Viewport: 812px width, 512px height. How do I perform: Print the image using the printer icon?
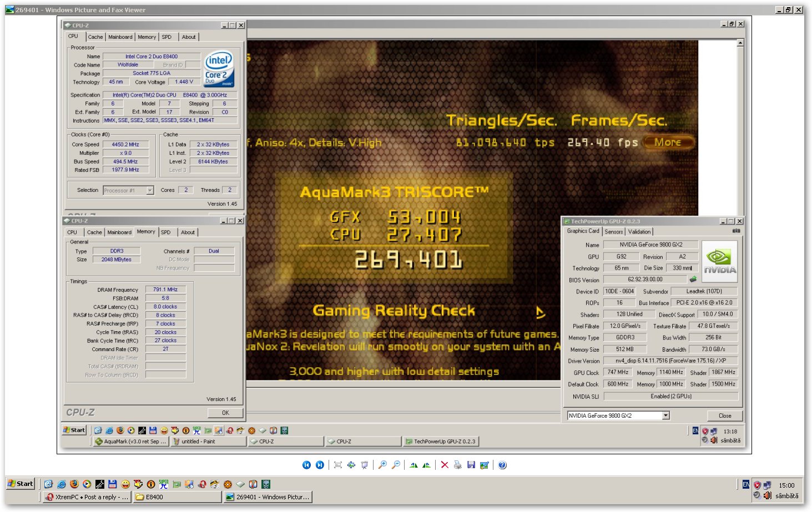pos(457,465)
